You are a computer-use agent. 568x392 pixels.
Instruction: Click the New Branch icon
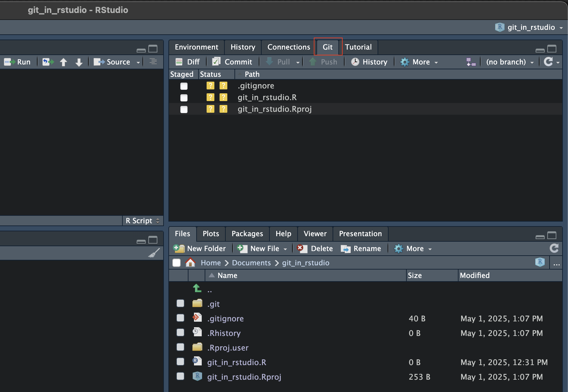(x=471, y=62)
